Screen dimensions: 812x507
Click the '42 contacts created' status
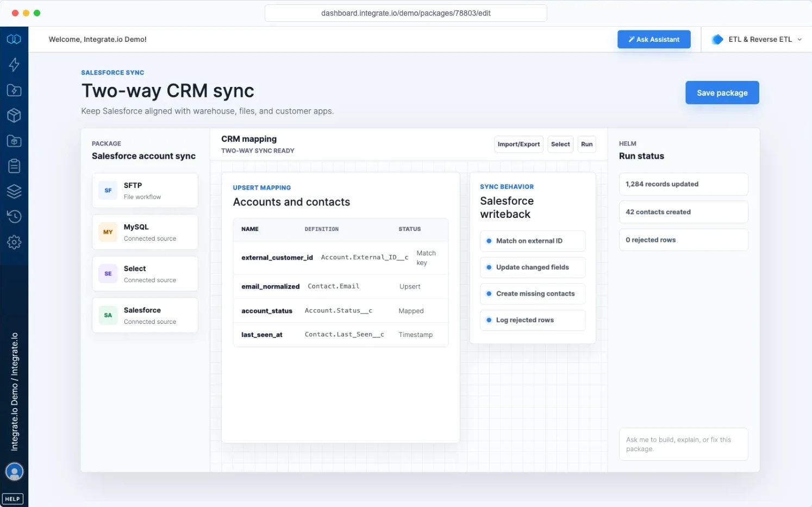click(x=683, y=212)
